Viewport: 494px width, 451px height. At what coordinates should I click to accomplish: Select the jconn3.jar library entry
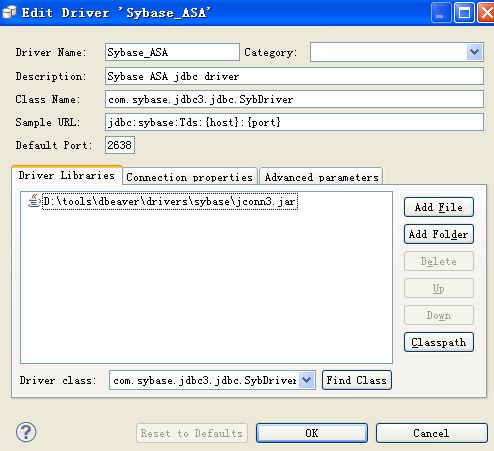[x=170, y=201]
